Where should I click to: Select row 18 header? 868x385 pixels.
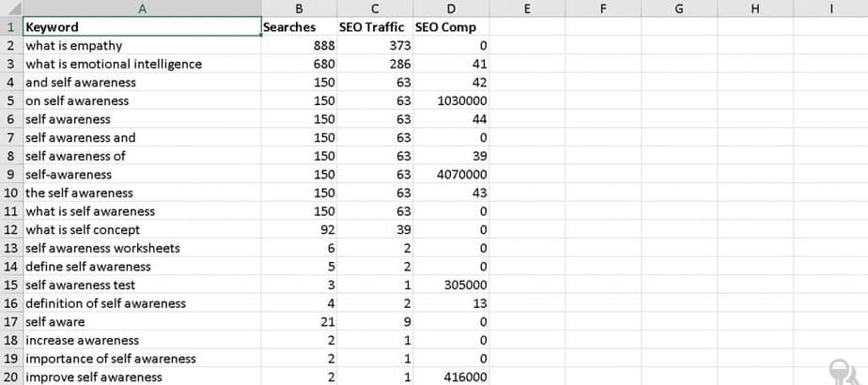pos(11,340)
